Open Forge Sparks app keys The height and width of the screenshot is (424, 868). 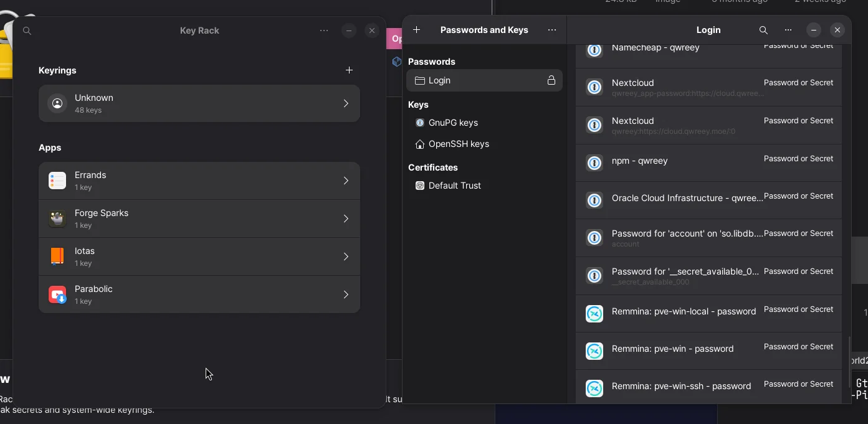(199, 219)
